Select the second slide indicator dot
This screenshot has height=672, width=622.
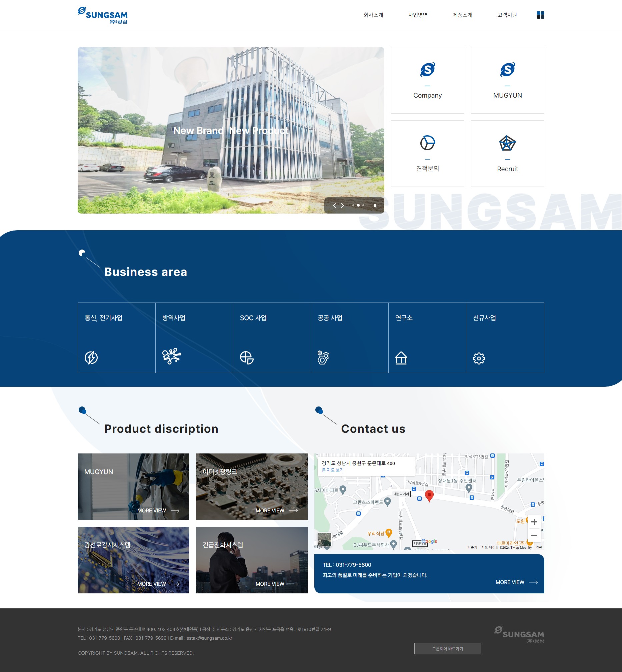[358, 205]
